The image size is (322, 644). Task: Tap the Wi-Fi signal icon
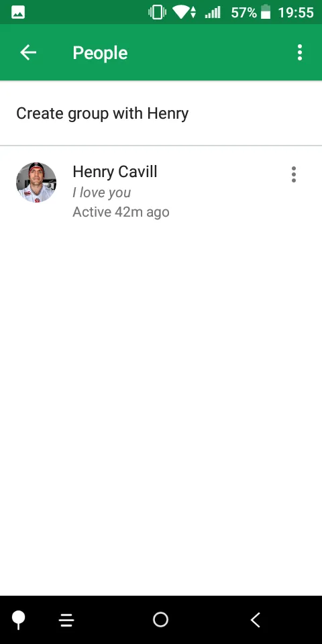coord(184,12)
